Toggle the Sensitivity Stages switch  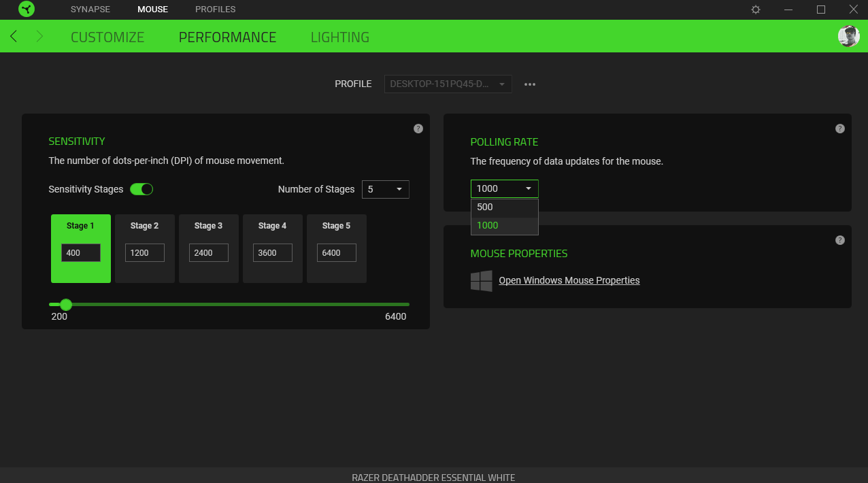[x=141, y=189]
